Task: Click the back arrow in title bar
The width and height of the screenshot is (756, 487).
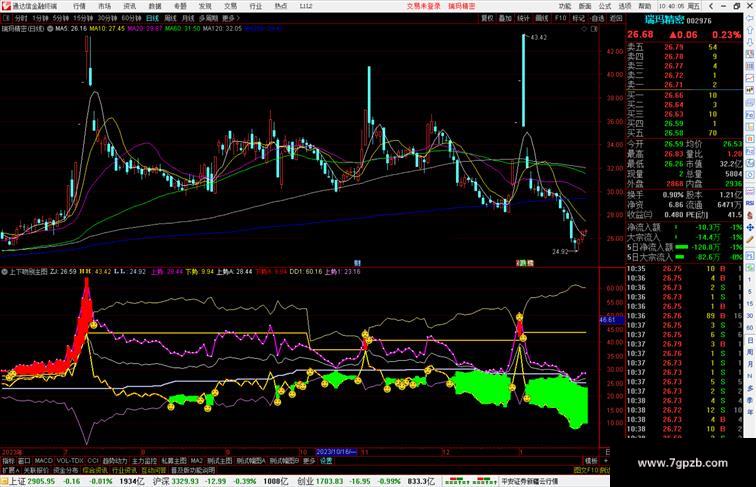Action: click(711, 6)
